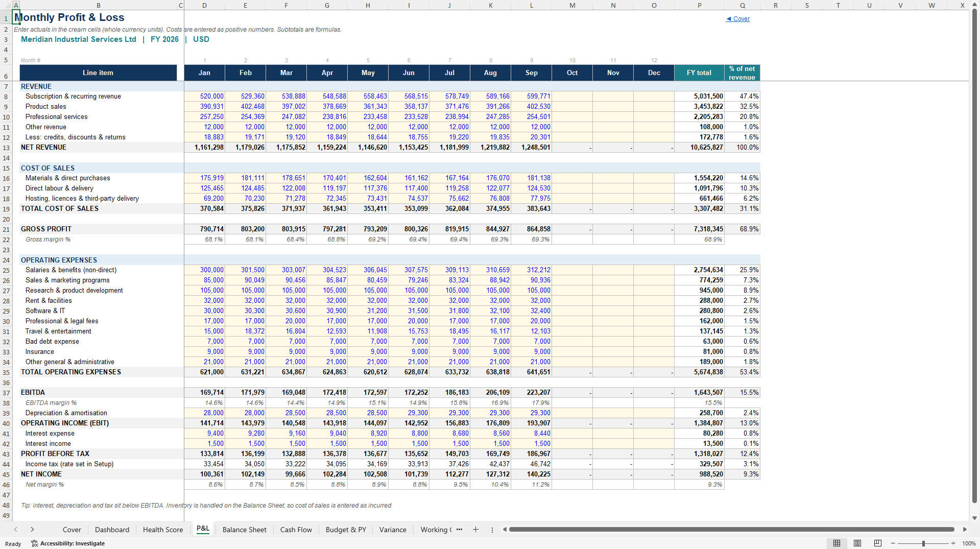Open the Budget & PY tab

coord(346,530)
